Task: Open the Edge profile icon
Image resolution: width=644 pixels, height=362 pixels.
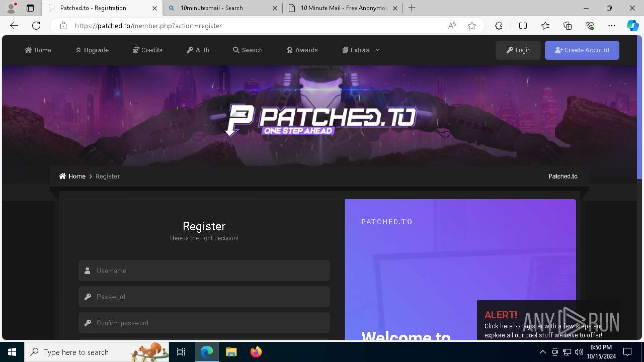Action: click(x=11, y=8)
